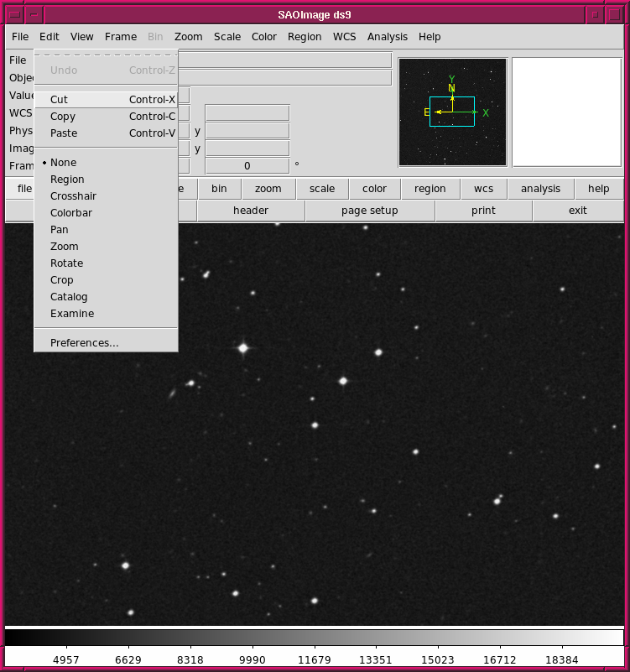The width and height of the screenshot is (630, 672).
Task: Open the Zoom menu in menu bar
Action: coord(188,37)
